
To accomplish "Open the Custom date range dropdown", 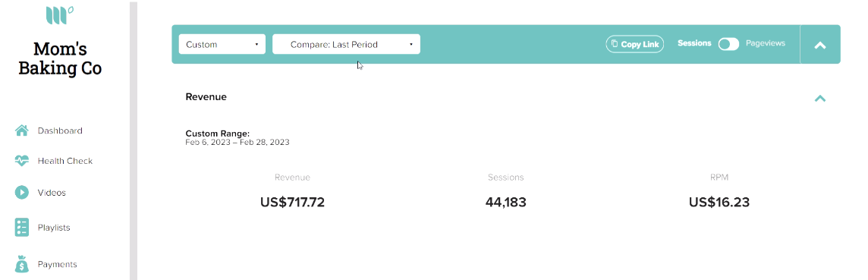I will click(222, 44).
